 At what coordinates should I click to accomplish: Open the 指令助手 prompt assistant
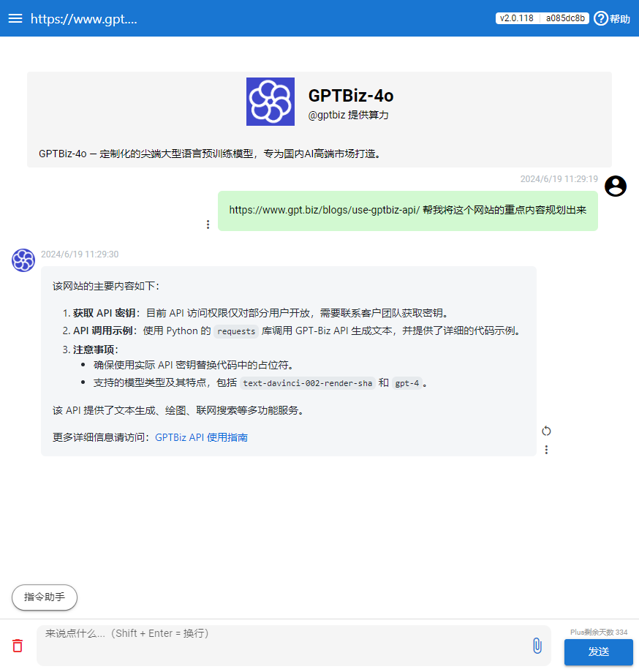(x=45, y=597)
